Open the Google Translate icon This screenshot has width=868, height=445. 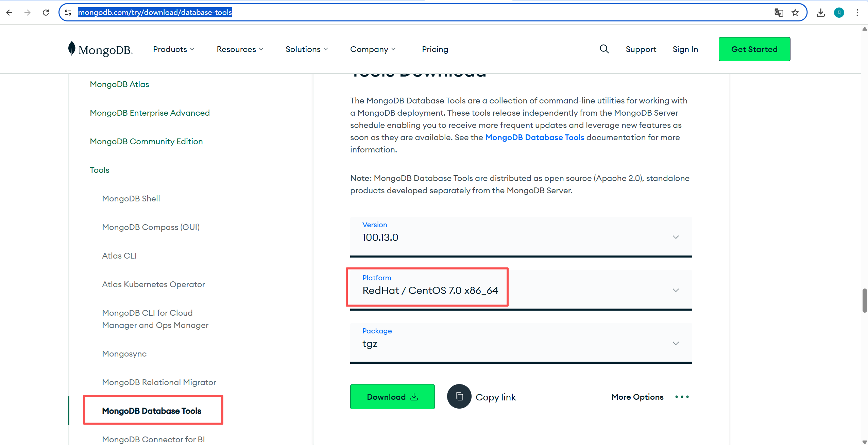pyautogui.click(x=779, y=13)
